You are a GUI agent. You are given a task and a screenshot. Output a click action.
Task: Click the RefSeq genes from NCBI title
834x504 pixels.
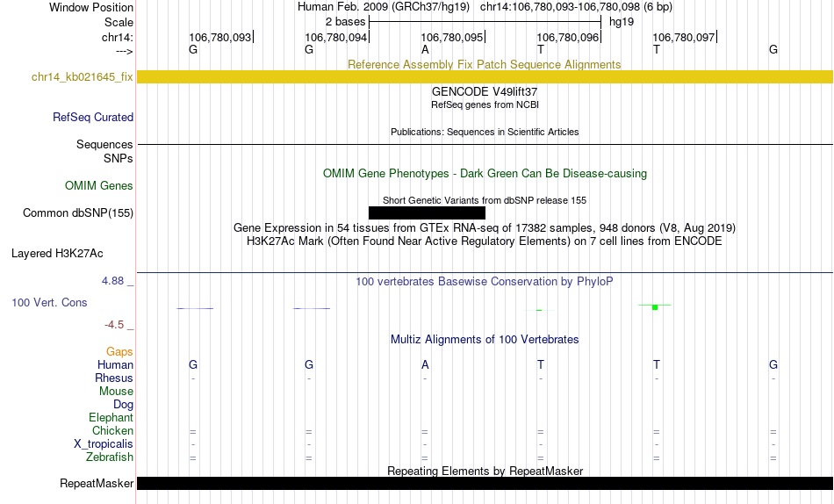tap(485, 104)
